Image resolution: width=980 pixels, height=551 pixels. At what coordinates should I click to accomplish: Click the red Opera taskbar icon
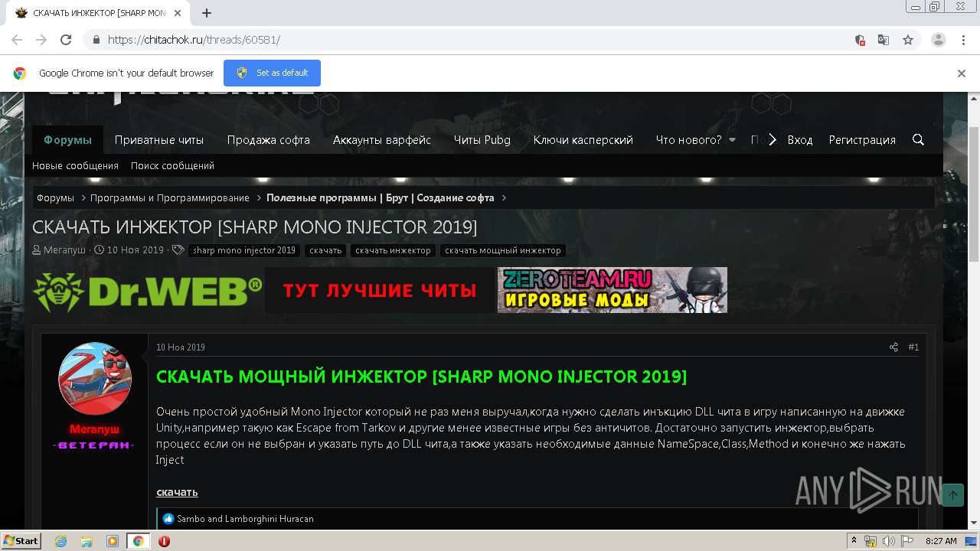tap(164, 541)
